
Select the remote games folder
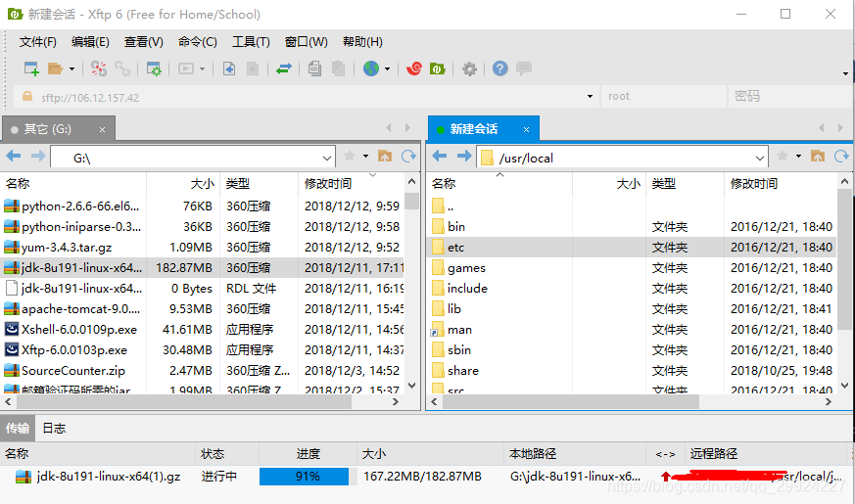tap(632, 267)
